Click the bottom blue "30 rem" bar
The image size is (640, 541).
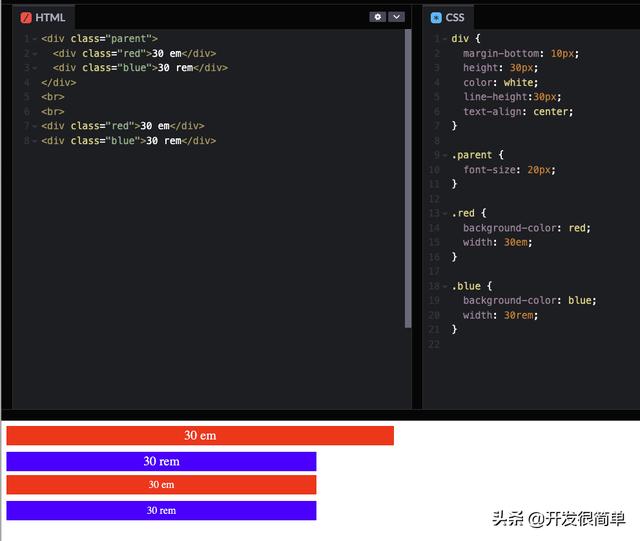[x=161, y=510]
